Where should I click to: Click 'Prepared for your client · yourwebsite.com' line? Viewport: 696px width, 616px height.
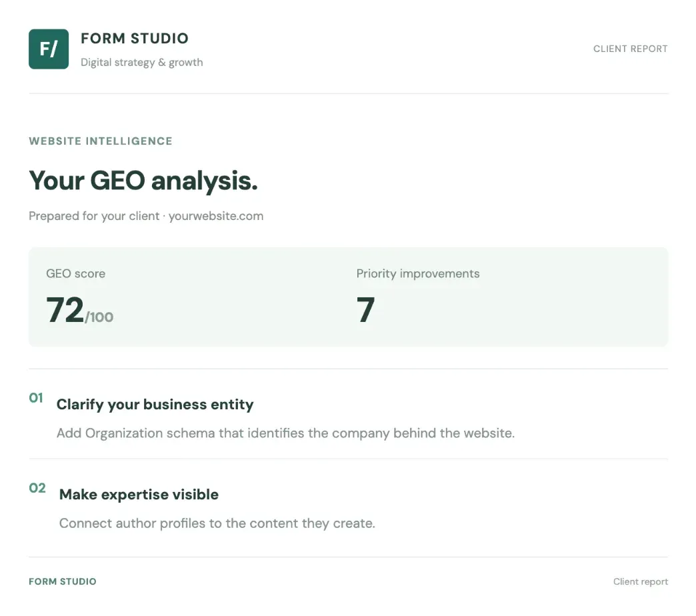pos(146,216)
